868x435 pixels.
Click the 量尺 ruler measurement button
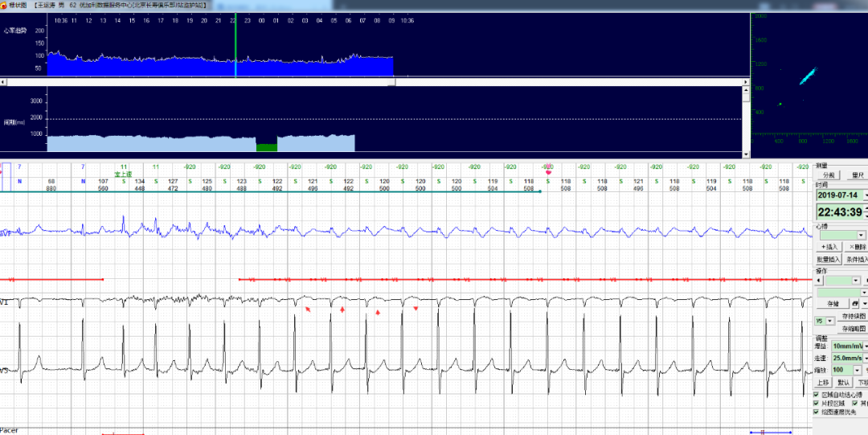(857, 175)
